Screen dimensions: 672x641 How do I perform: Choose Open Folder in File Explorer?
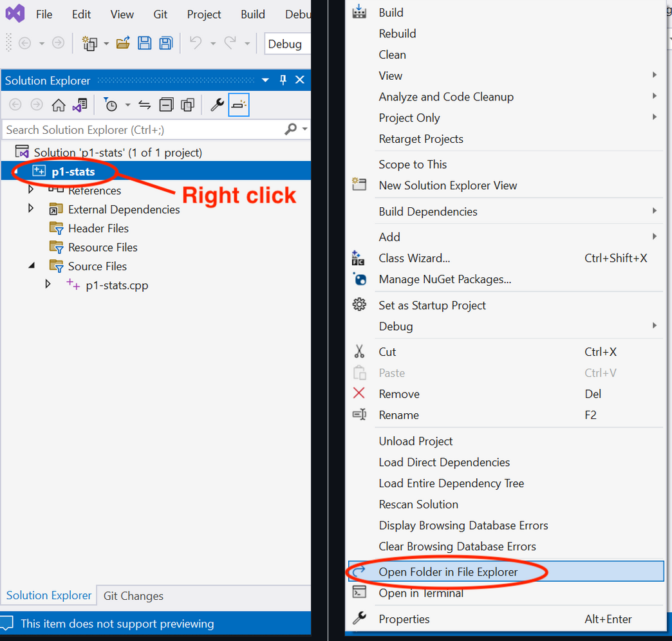[x=506, y=571]
